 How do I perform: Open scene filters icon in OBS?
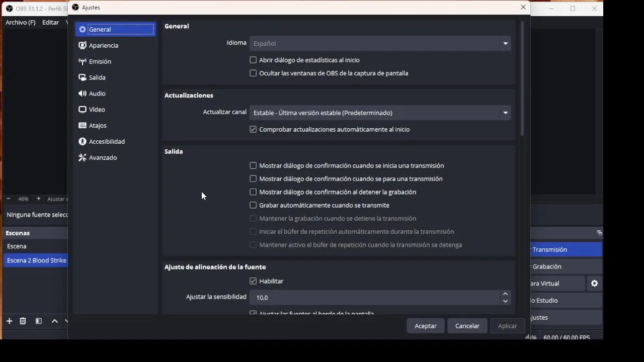(x=39, y=321)
